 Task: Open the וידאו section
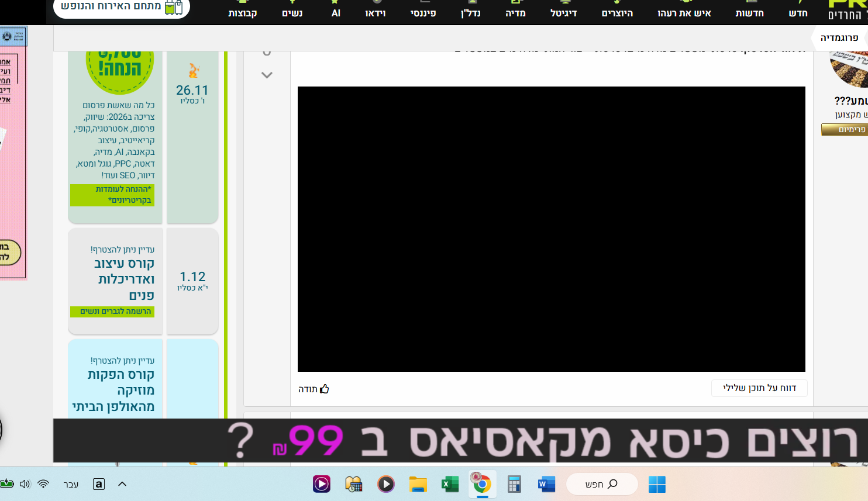(376, 13)
